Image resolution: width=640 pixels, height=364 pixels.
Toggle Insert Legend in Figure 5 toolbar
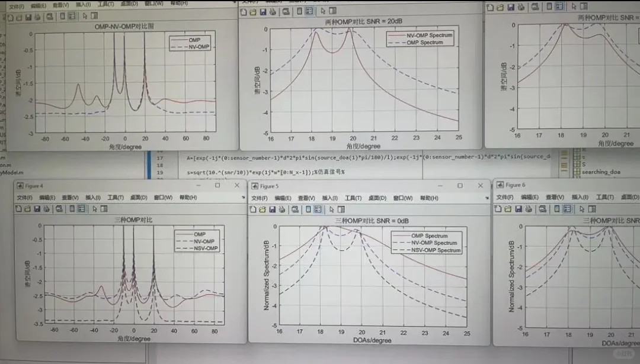(x=318, y=209)
